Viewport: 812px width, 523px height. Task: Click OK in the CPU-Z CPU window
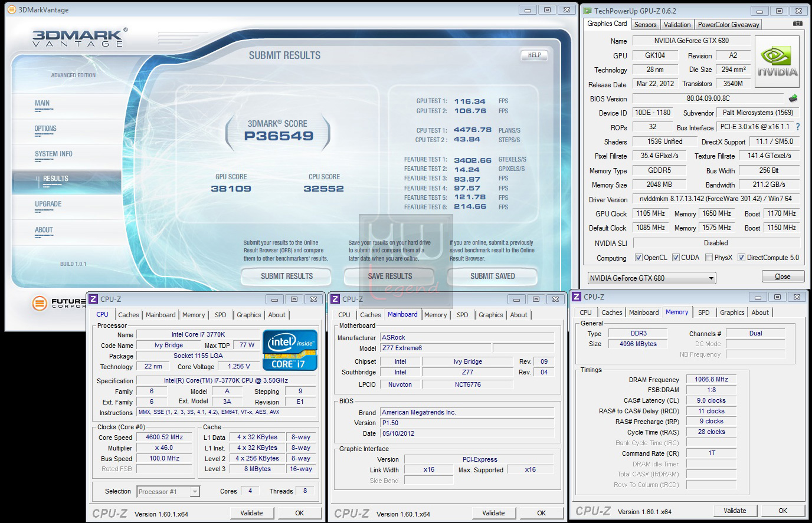[x=299, y=513]
